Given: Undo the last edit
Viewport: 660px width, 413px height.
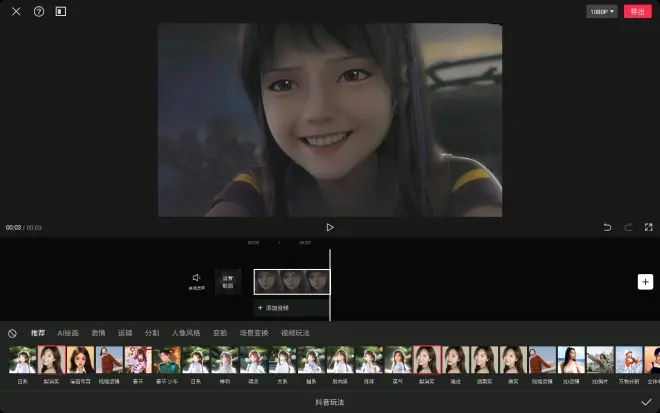Looking at the screenshot, I should coord(607,227).
